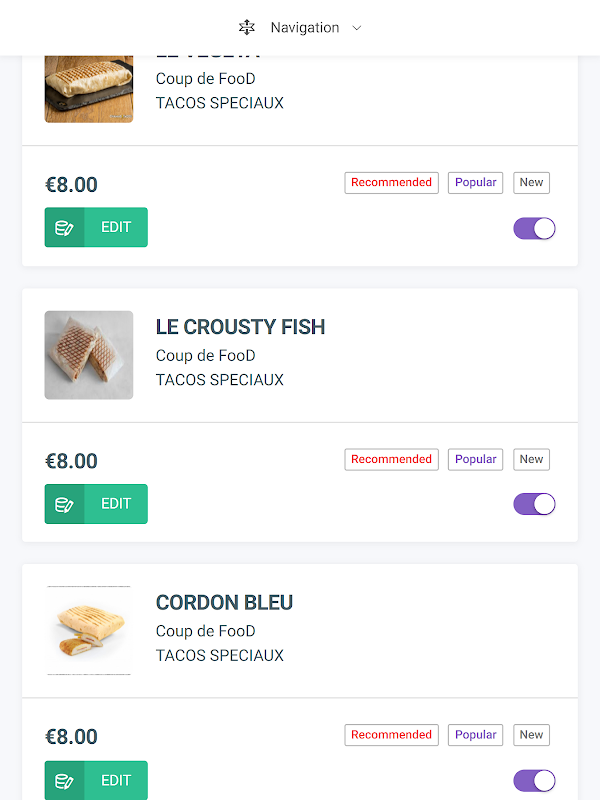Expand the Navigation dropdown chevron
This screenshot has height=800, width=600.
point(357,28)
